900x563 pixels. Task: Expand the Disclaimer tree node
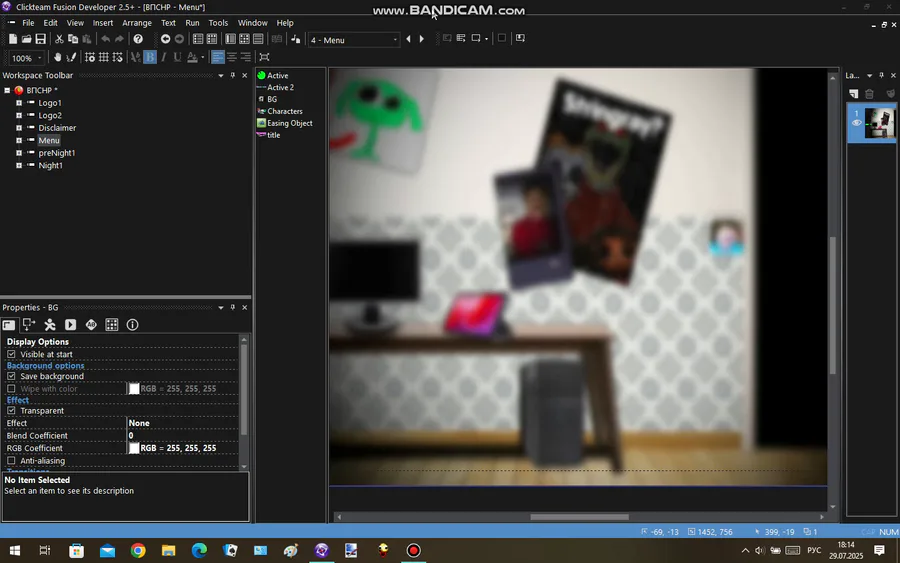[x=19, y=128]
